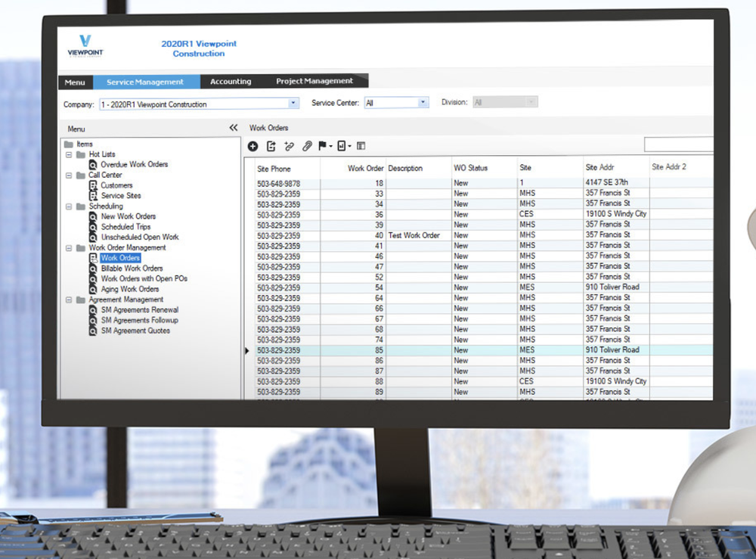Click '19100 S Windy City' in order 88 row
756x559 pixels.
[x=616, y=381]
